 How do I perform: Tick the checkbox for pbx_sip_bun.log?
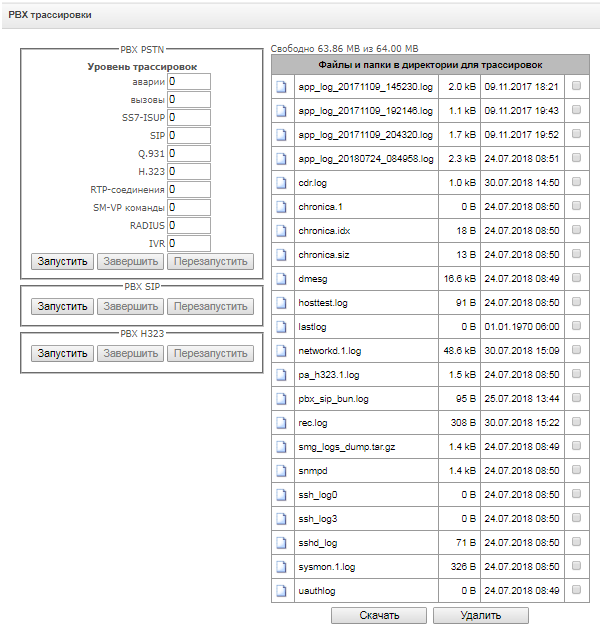[576, 398]
